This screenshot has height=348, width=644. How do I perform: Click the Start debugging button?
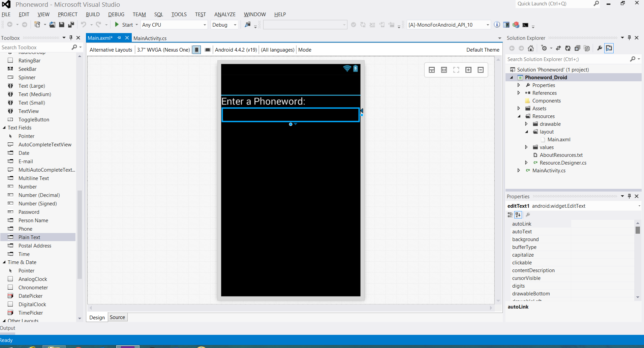(x=124, y=25)
